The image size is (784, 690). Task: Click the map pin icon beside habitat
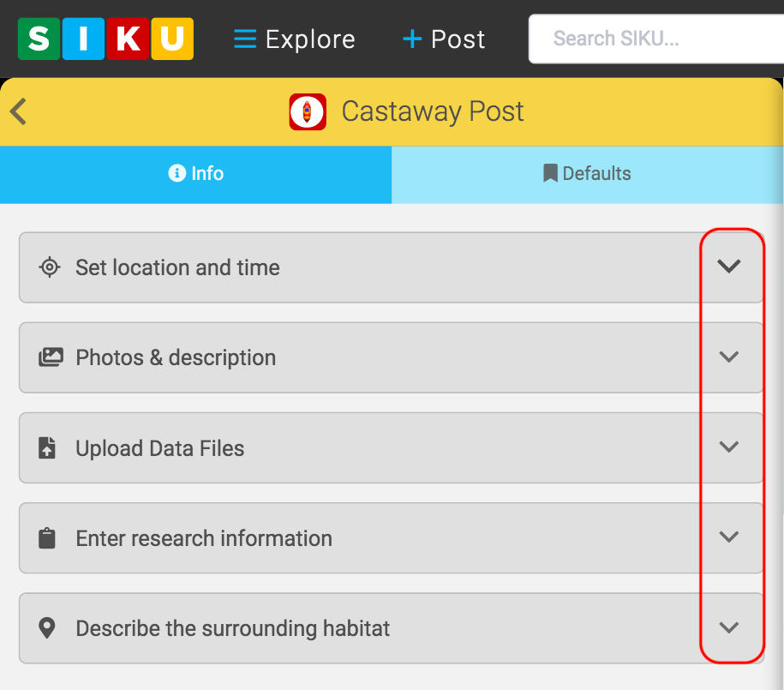(x=47, y=628)
